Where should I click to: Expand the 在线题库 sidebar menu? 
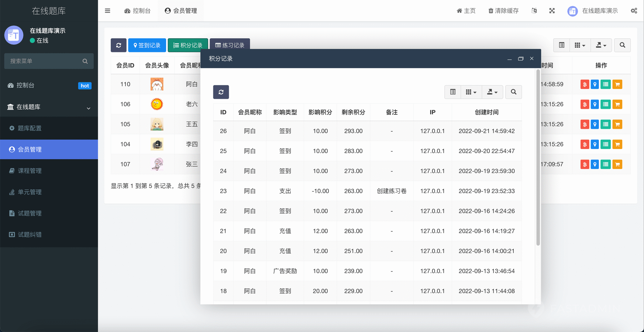click(49, 107)
